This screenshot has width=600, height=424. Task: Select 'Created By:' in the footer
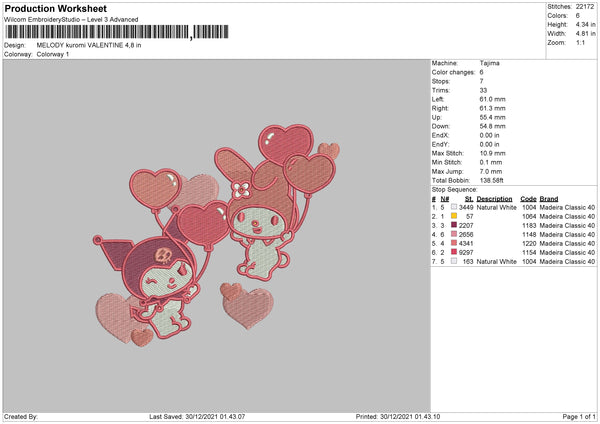coord(21,416)
